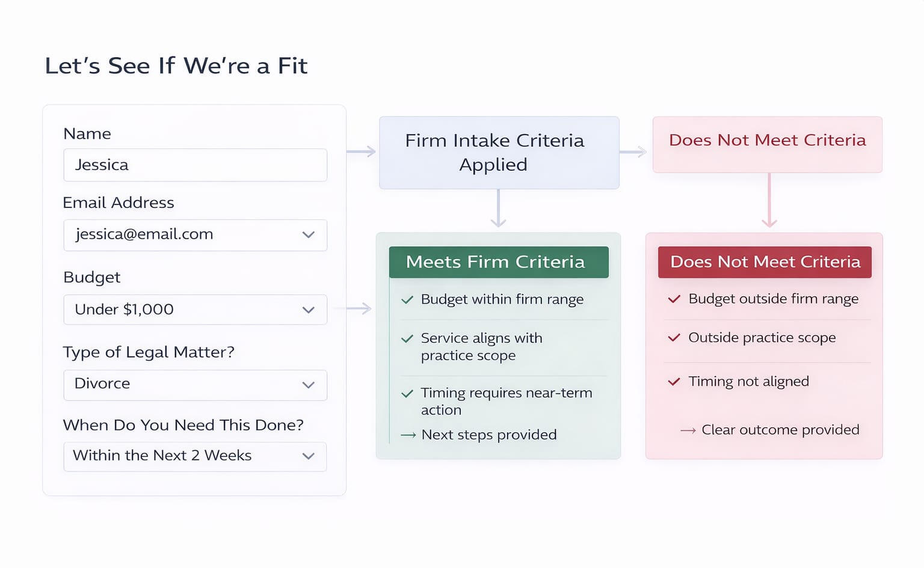
Task: Click the arrow icon beside Next steps provided
Action: 408,435
